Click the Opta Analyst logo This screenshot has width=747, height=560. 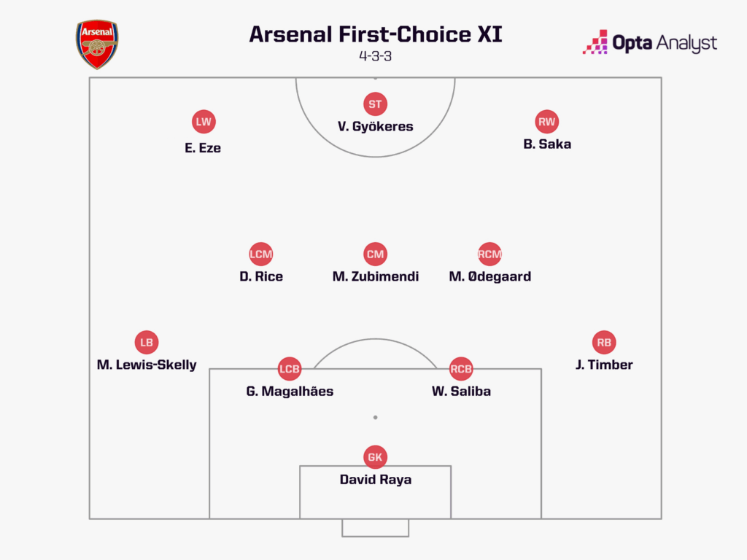pos(649,43)
